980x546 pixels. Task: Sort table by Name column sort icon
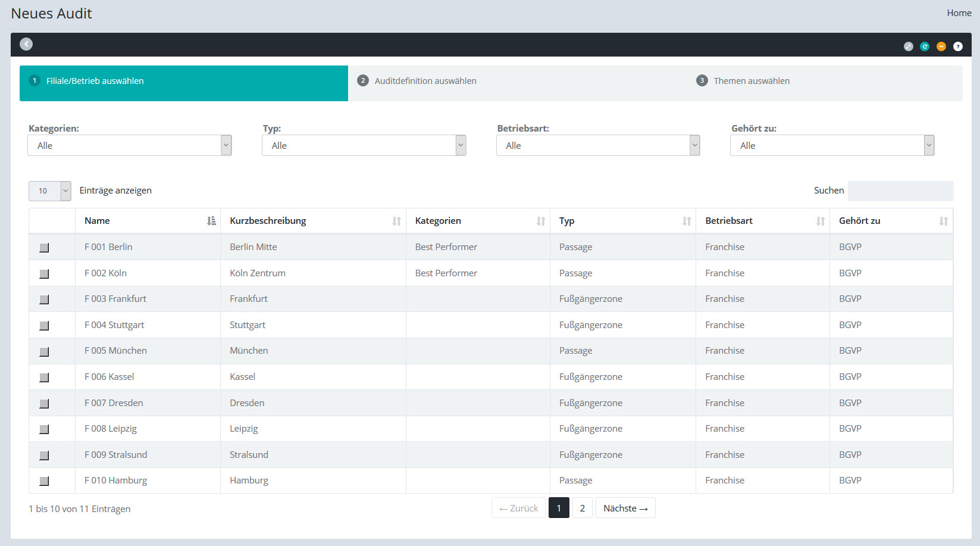click(x=211, y=221)
